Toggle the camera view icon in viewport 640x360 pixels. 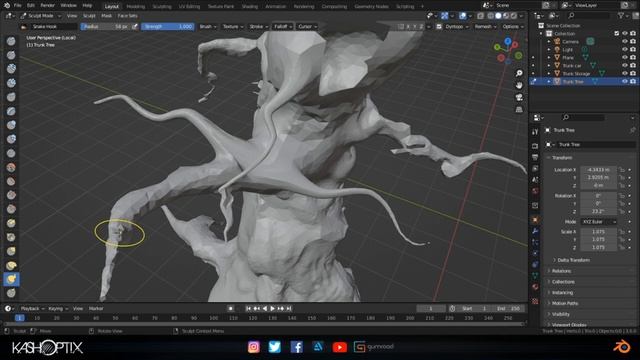click(x=519, y=98)
